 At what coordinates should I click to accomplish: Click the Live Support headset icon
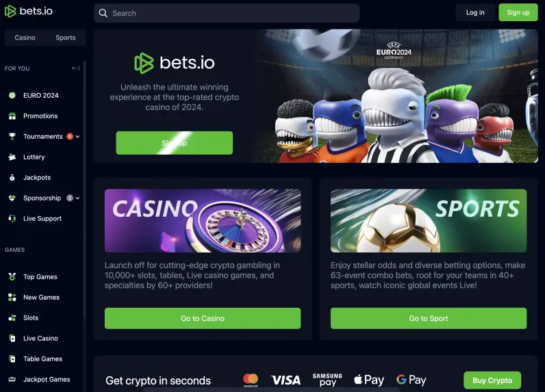coord(12,218)
